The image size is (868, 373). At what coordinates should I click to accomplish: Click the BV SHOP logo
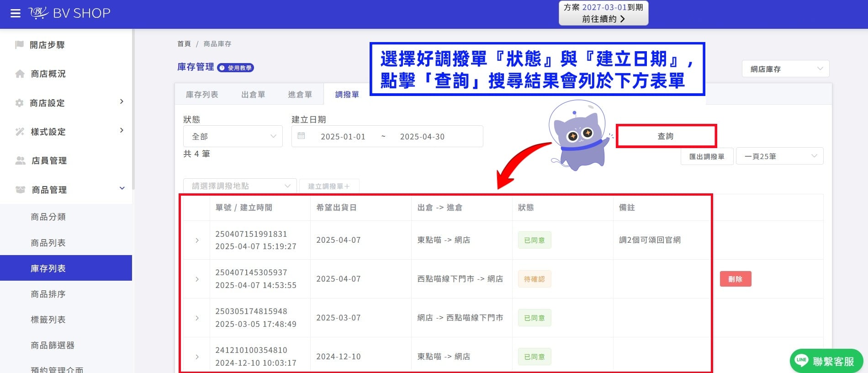tap(69, 13)
